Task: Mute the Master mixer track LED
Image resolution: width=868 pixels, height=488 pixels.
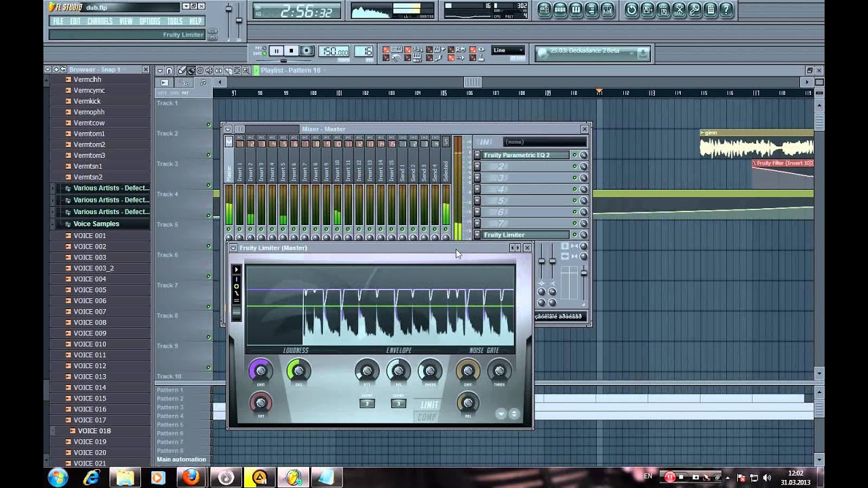Action: (x=229, y=230)
